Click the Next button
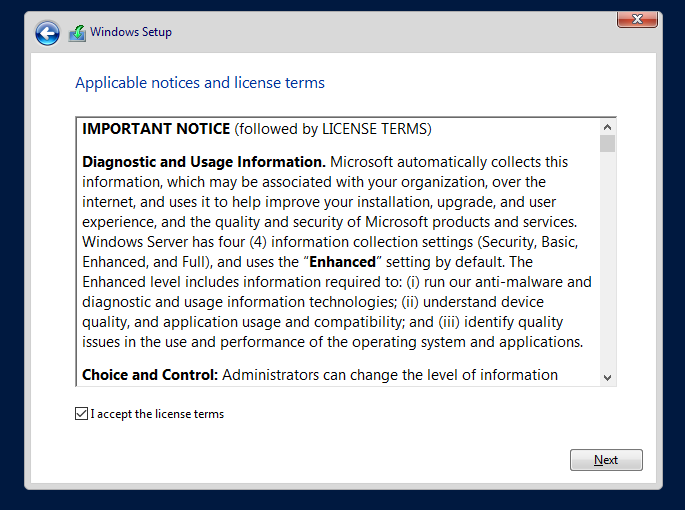The width and height of the screenshot is (685, 510). tap(606, 460)
